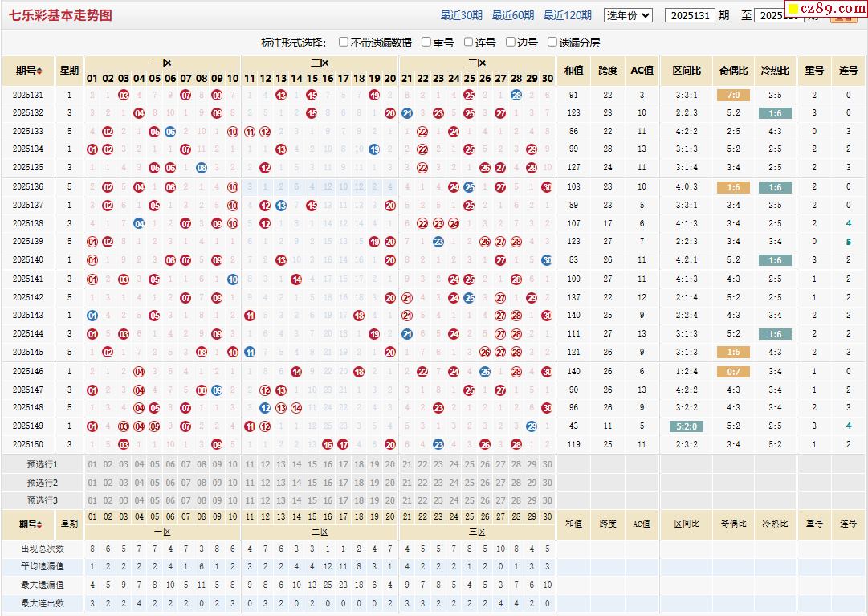Enable 遗漏分层 checkbox
Viewport: 868px width, 616px height.
[552, 42]
